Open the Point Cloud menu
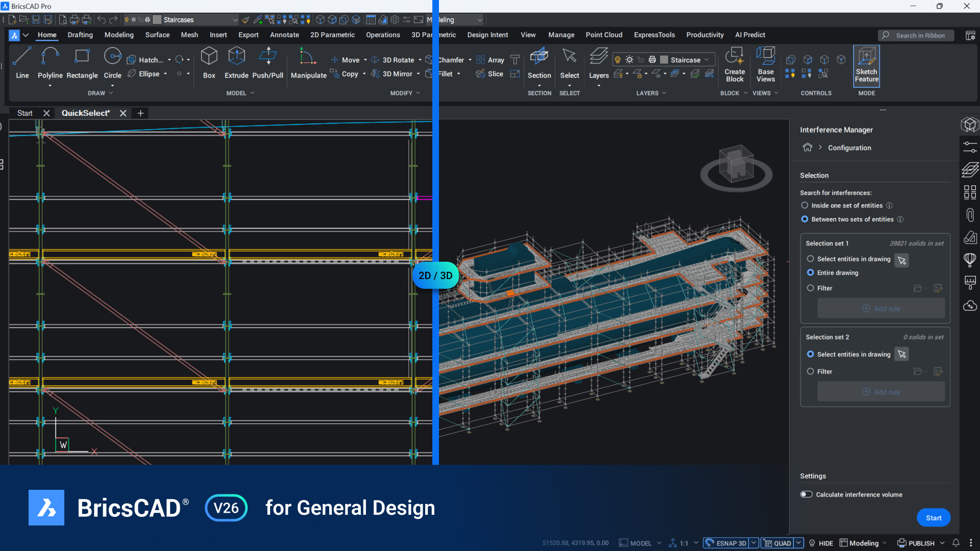Viewport: 980px width, 551px height. (604, 35)
